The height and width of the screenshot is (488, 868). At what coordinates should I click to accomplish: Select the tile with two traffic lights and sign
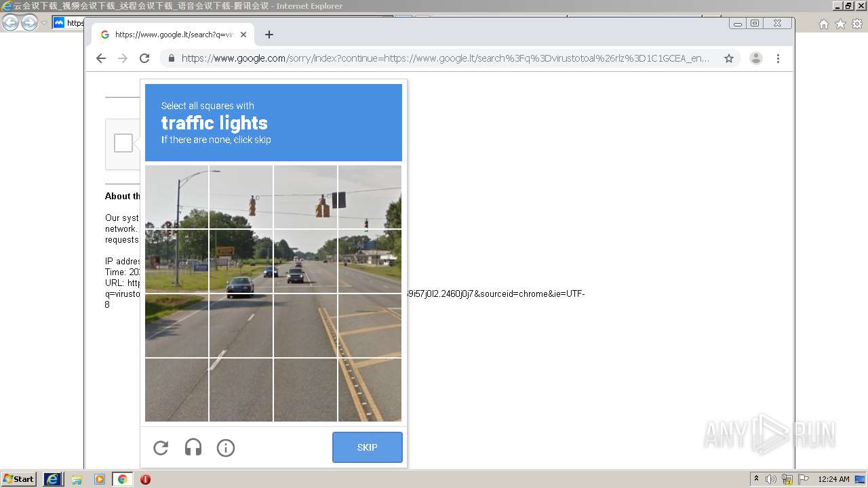(x=305, y=197)
